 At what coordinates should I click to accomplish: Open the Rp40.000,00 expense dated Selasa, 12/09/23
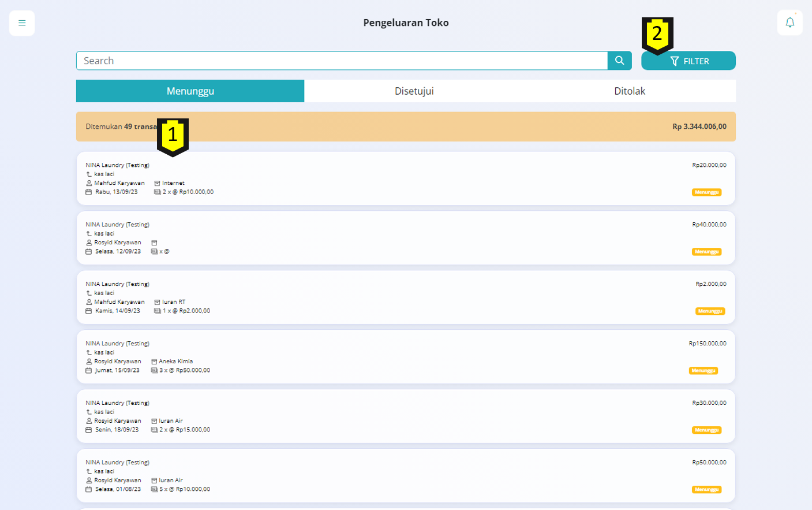405,238
